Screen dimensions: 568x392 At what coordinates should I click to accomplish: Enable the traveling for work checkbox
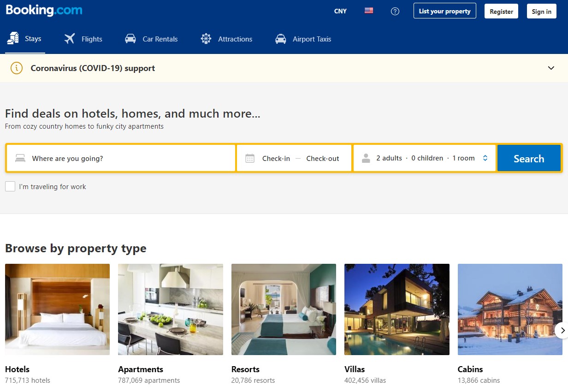(10, 187)
